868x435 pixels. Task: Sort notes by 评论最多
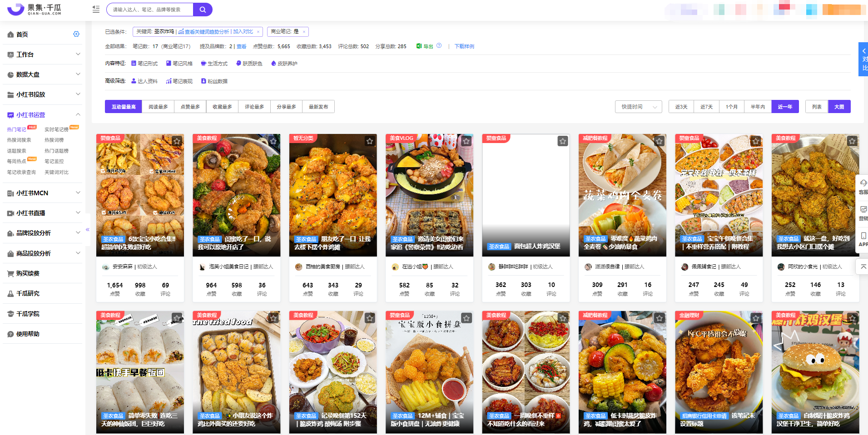(x=254, y=107)
